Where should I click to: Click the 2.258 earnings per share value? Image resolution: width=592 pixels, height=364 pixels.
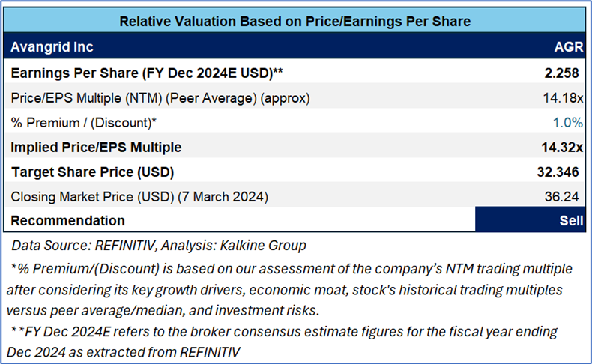562,73
